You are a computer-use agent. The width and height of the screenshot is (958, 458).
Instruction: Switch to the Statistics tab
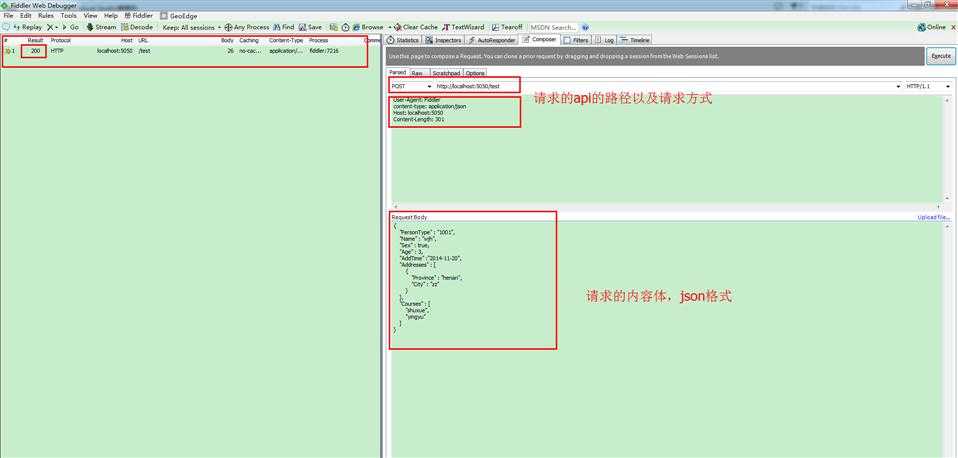[403, 40]
